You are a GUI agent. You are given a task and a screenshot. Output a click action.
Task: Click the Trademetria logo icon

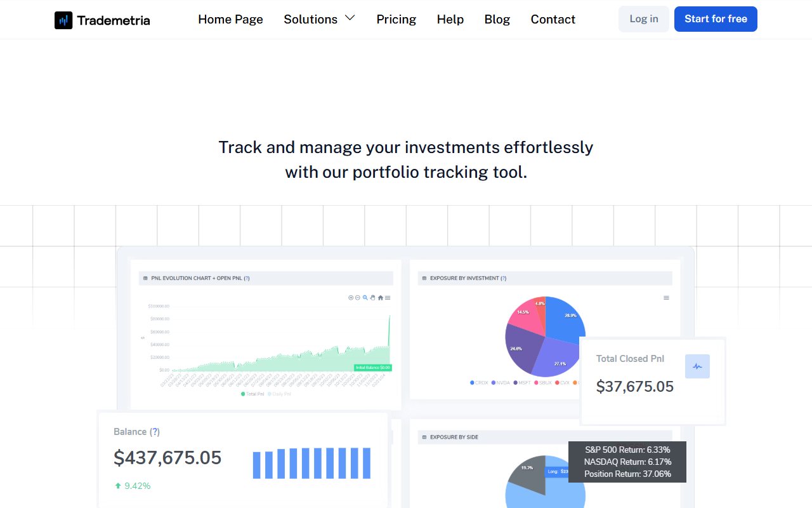pos(63,20)
